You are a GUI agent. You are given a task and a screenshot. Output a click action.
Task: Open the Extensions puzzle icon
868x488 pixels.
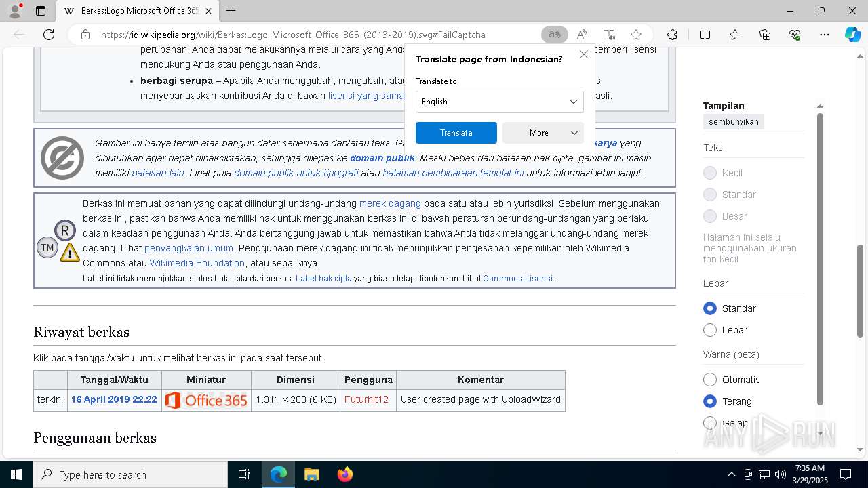tap(672, 35)
